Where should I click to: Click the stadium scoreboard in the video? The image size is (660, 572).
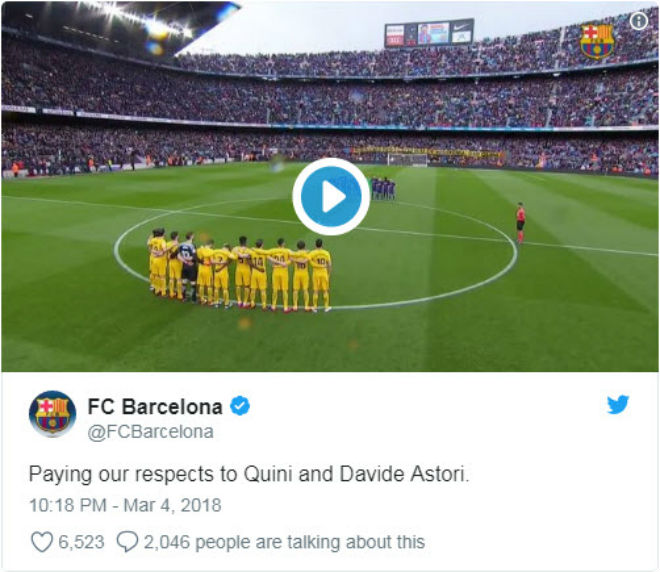tap(428, 33)
